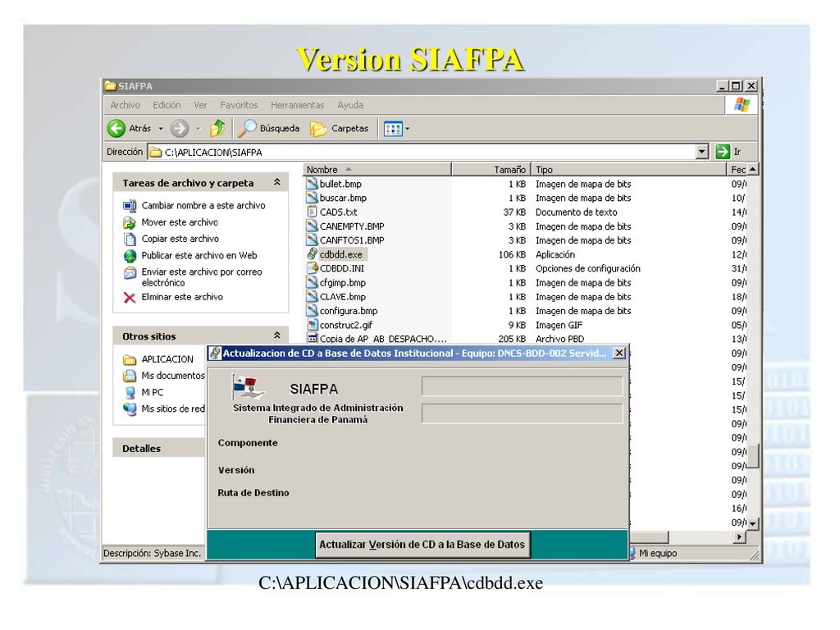The width and height of the screenshot is (840, 630).
Task: Open the Forward history dropdown arrow
Action: 198,129
